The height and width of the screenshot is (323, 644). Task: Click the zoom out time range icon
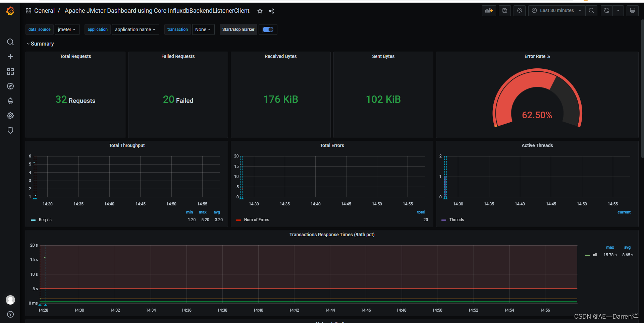click(591, 10)
